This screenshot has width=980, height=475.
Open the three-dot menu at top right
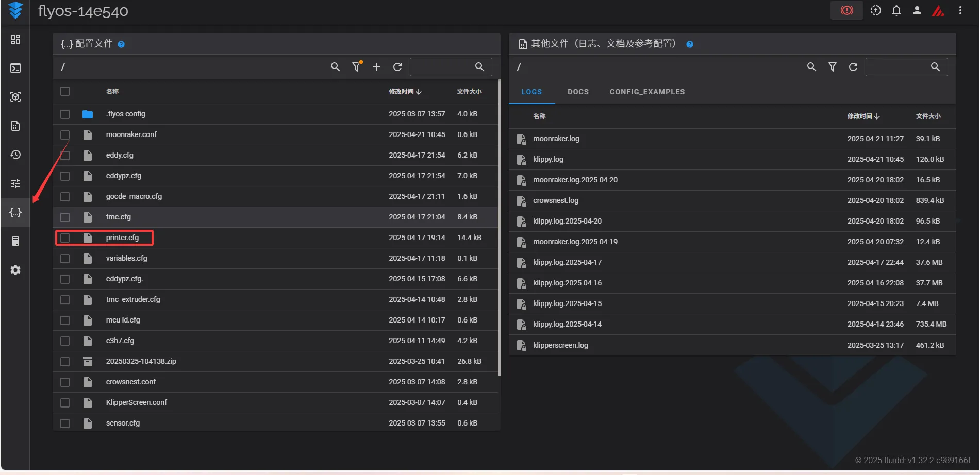[960, 10]
